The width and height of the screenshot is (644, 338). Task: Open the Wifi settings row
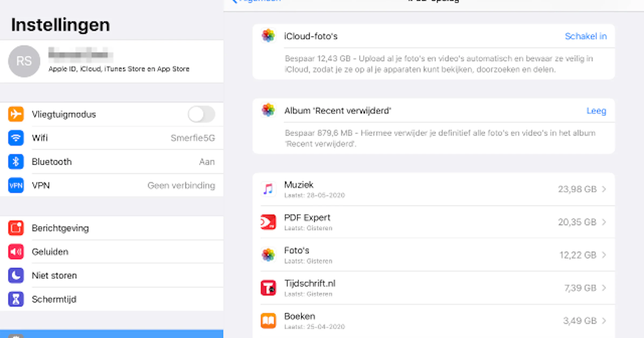(112, 138)
